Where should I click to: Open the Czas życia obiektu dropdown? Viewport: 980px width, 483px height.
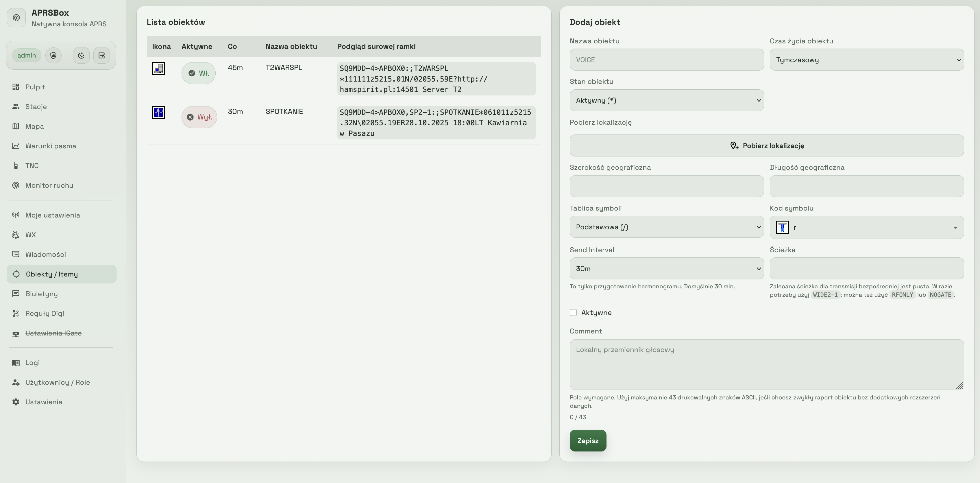[866, 60]
